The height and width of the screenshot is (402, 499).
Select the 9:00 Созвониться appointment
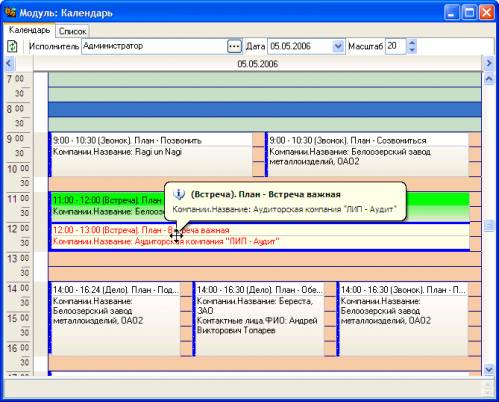click(x=368, y=154)
